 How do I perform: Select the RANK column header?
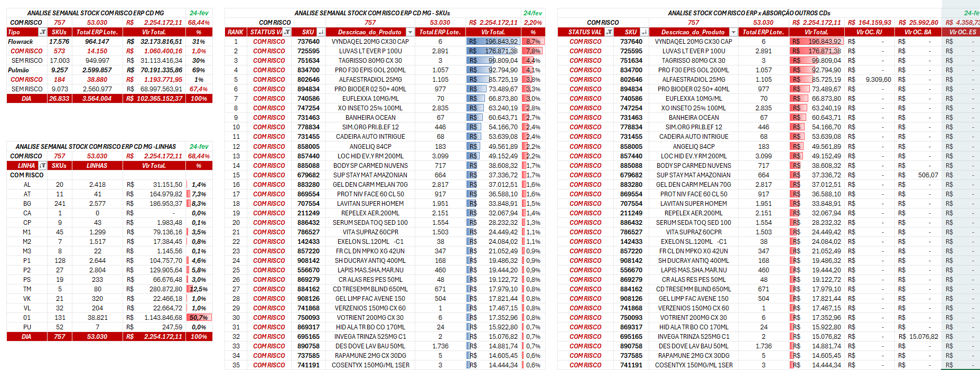pyautogui.click(x=236, y=32)
